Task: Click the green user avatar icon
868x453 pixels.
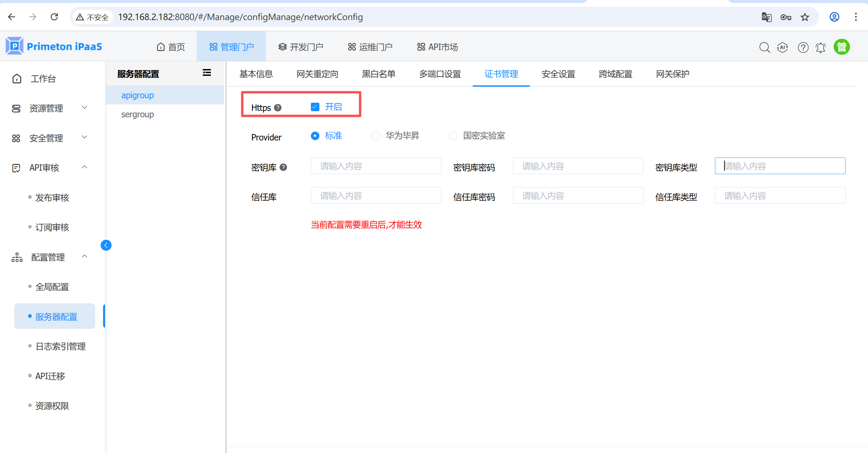Action: pyautogui.click(x=841, y=47)
